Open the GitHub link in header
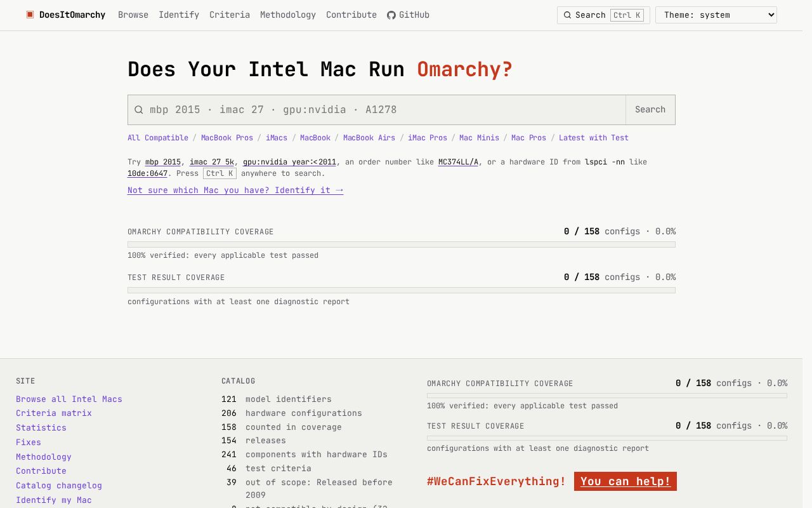The width and height of the screenshot is (812, 508). click(408, 15)
